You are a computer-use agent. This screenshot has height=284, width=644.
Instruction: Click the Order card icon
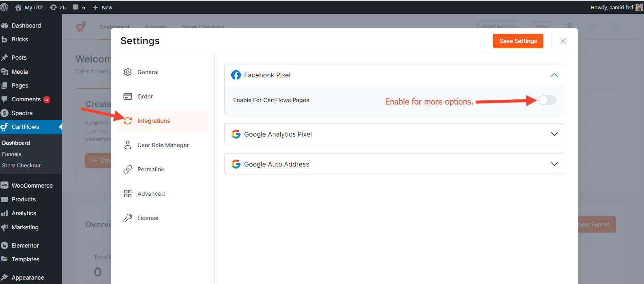128,96
